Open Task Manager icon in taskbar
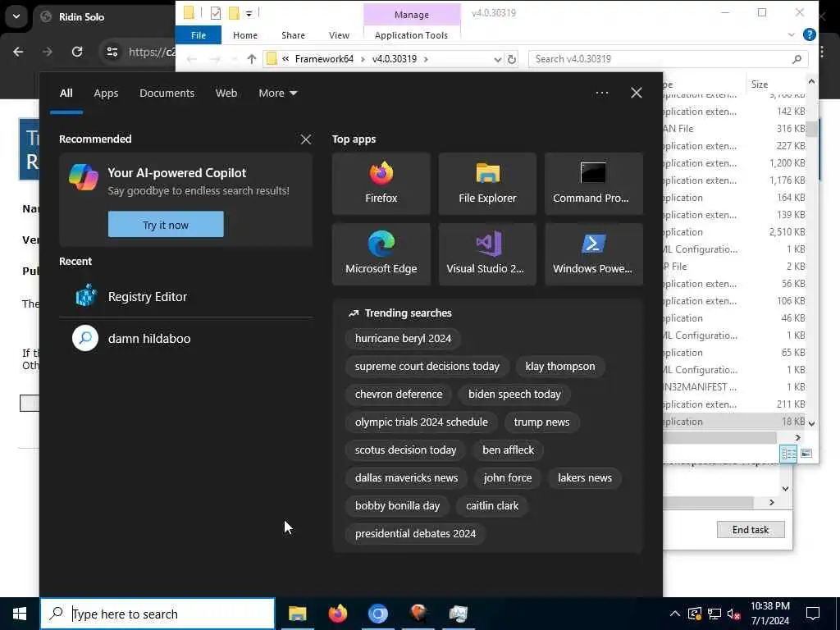 [x=458, y=614]
